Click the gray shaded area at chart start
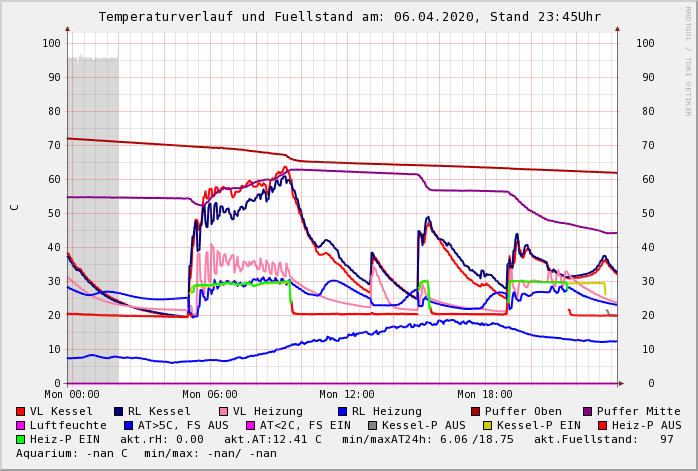Viewport: 698px width, 471px height. click(93, 220)
